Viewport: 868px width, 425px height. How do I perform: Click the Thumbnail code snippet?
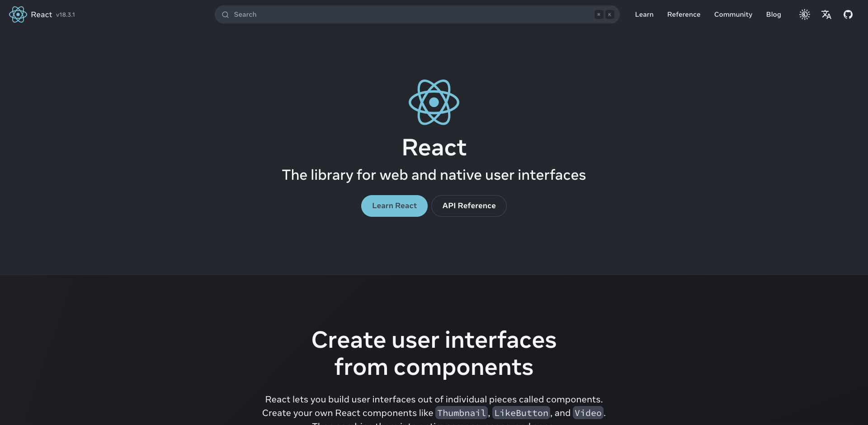coord(462,413)
